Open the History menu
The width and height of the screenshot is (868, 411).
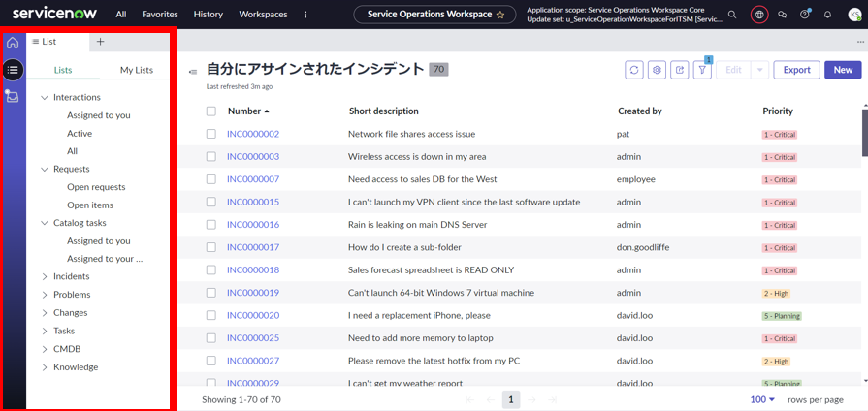pos(209,15)
